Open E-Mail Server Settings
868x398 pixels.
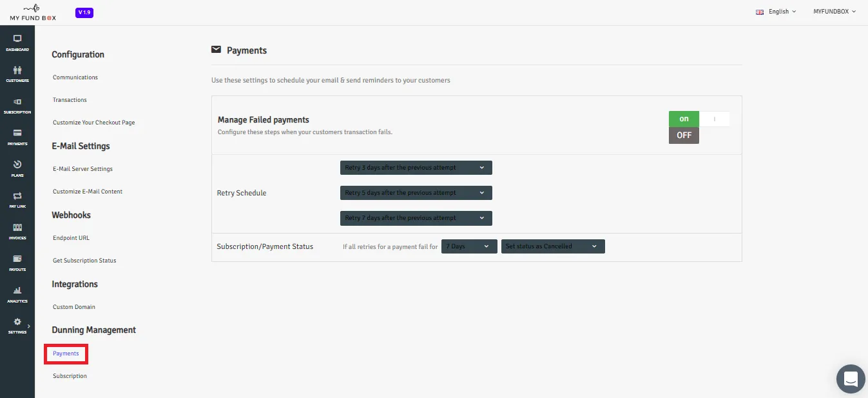(82, 169)
